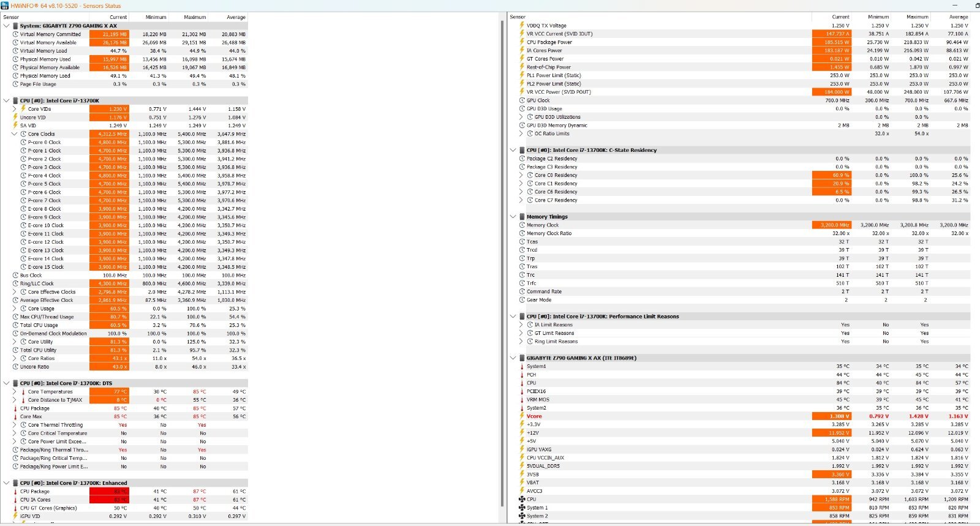Image resolution: width=980 pixels, height=526 pixels.
Task: Click the 185.515 W CPU Package Power current value
Action: coord(832,42)
